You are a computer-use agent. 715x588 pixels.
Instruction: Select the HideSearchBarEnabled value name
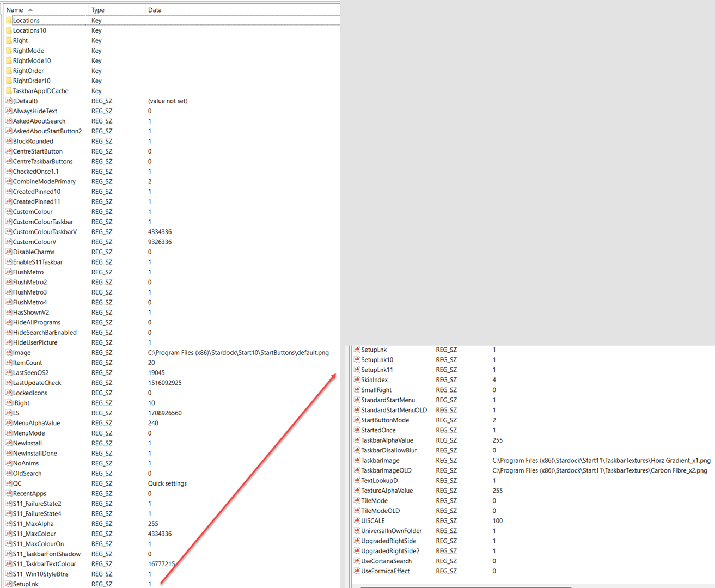click(45, 333)
